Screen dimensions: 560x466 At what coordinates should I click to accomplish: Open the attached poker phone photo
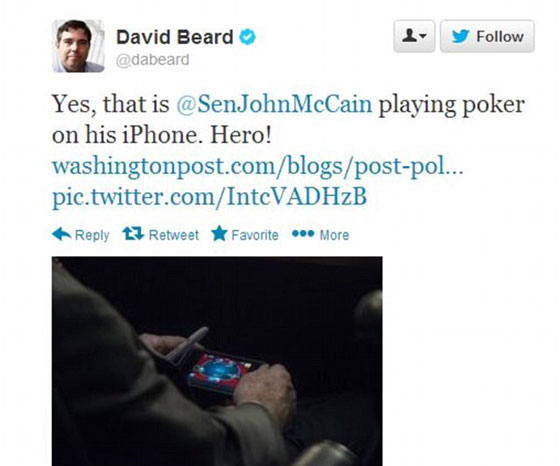(x=217, y=361)
